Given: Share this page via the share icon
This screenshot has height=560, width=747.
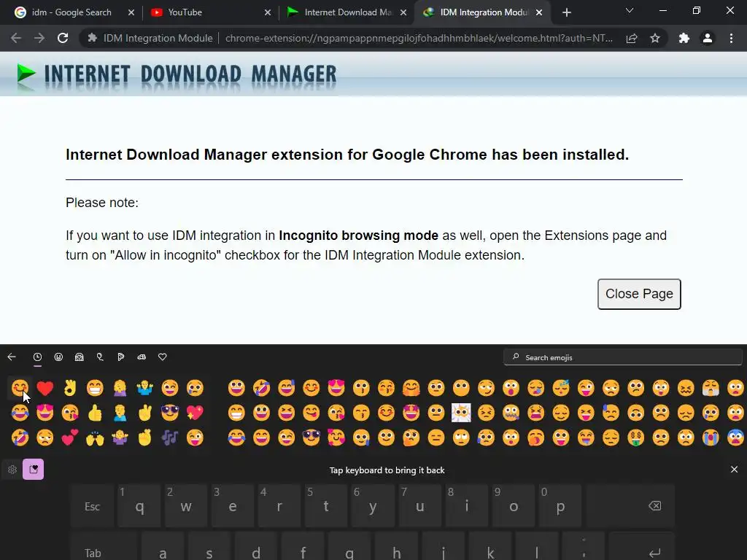Looking at the screenshot, I should click(x=632, y=38).
